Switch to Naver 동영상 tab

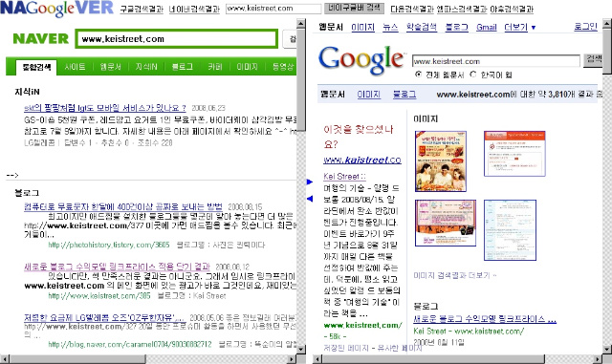tap(283, 67)
